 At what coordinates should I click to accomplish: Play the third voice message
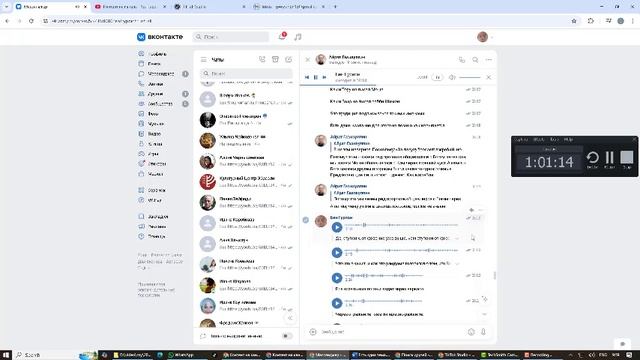coord(337,278)
